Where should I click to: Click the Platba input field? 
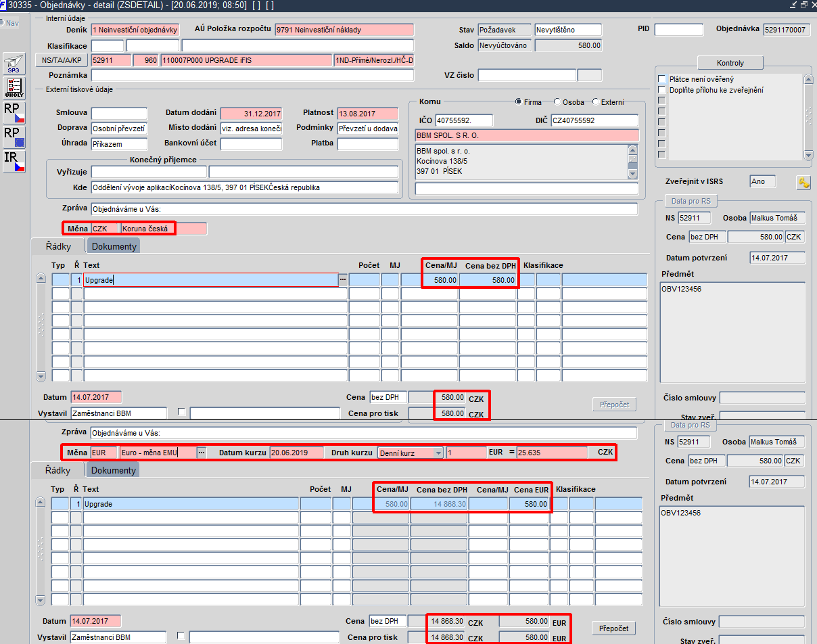point(368,143)
